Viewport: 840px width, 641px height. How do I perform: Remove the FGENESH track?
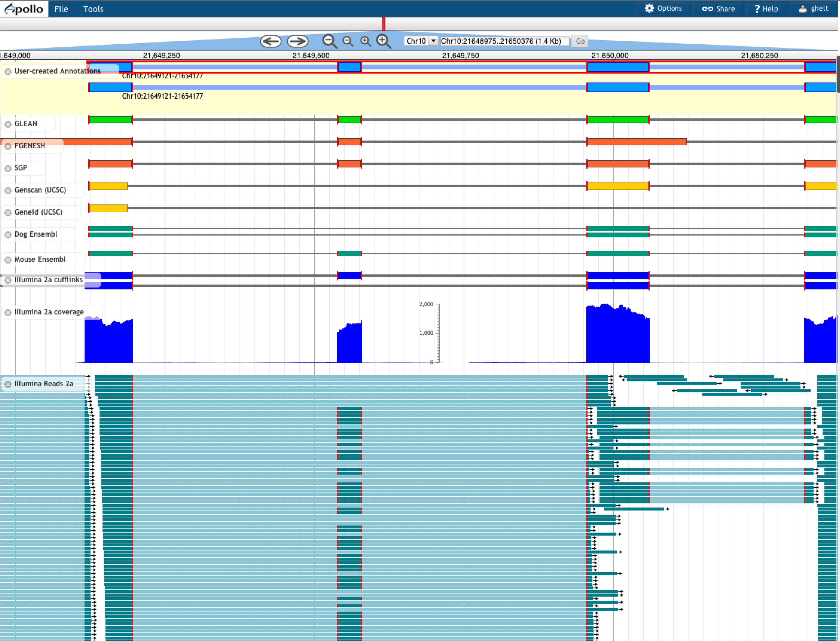(x=8, y=146)
